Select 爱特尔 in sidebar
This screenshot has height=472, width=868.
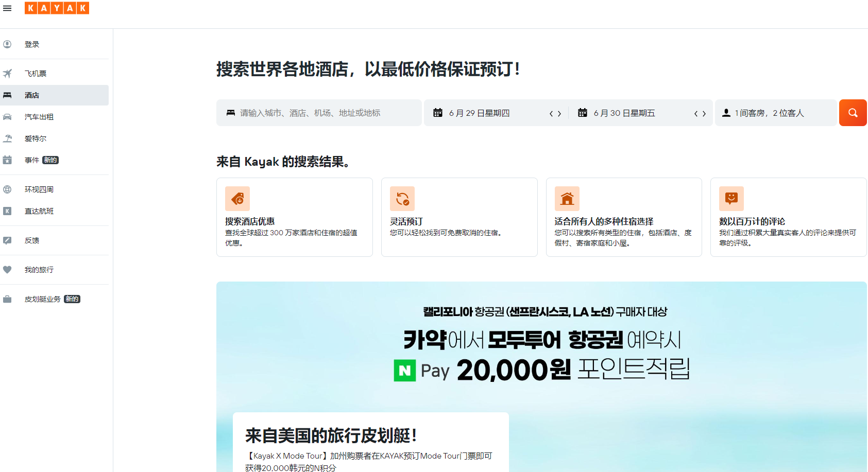pos(54,138)
